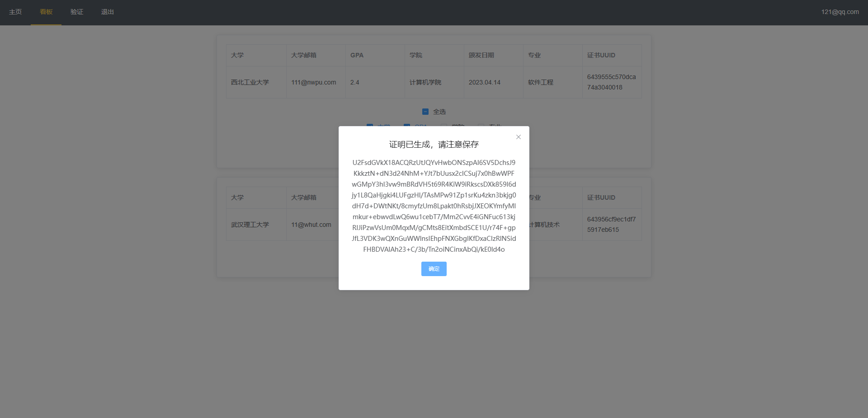Click the dialog title 证明已生成，请注意保存
The width and height of the screenshot is (868, 418).
click(434, 145)
